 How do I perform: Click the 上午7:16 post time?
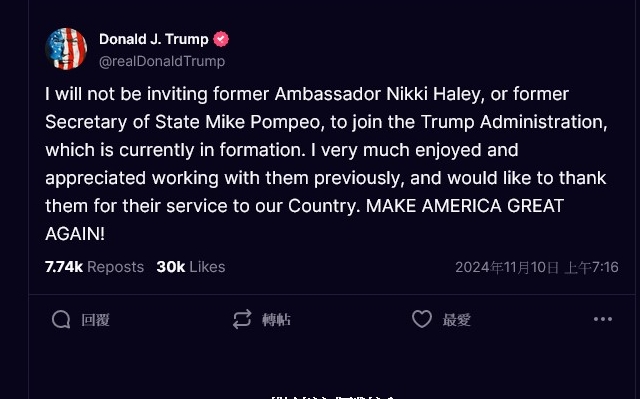pyautogui.click(x=591, y=268)
